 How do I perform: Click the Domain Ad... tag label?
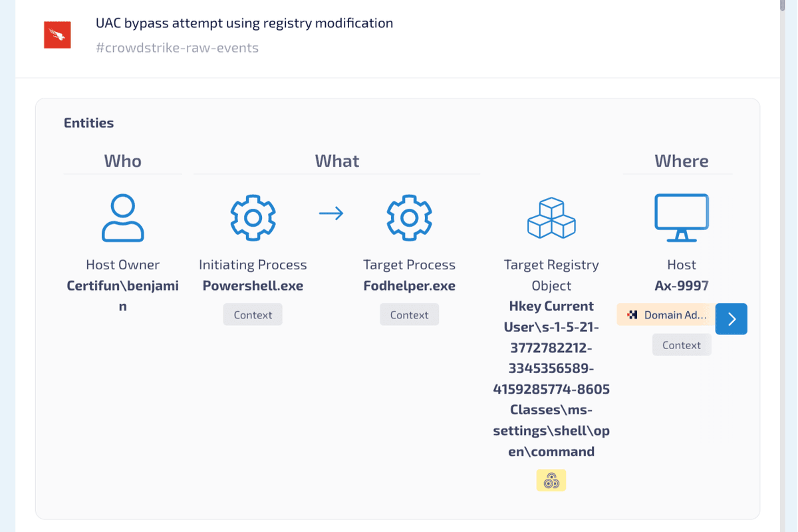tap(675, 315)
